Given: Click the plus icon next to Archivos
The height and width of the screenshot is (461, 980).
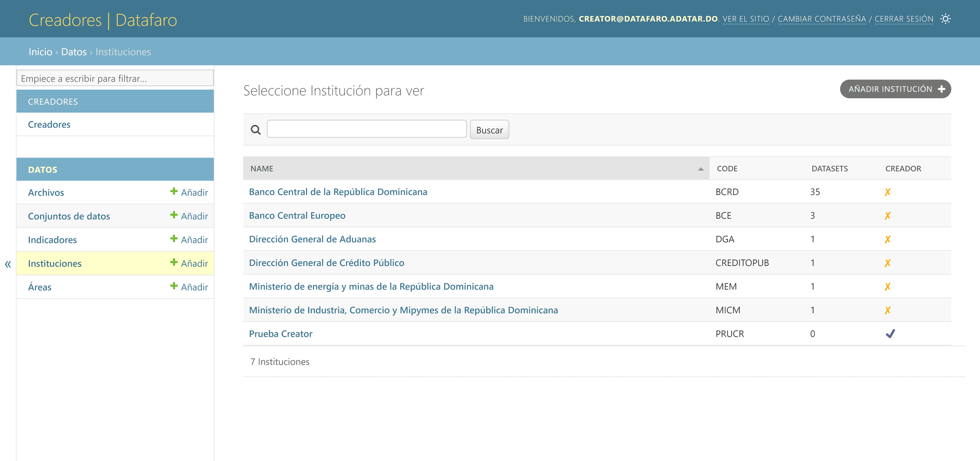Looking at the screenshot, I should pyautogui.click(x=174, y=191).
